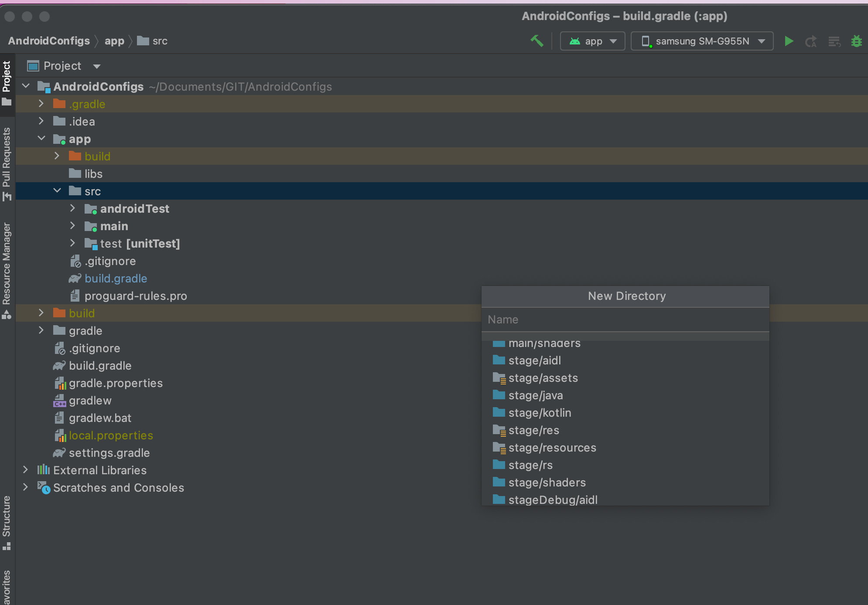Click the External Libraries icon
The width and height of the screenshot is (868, 605).
tap(44, 469)
